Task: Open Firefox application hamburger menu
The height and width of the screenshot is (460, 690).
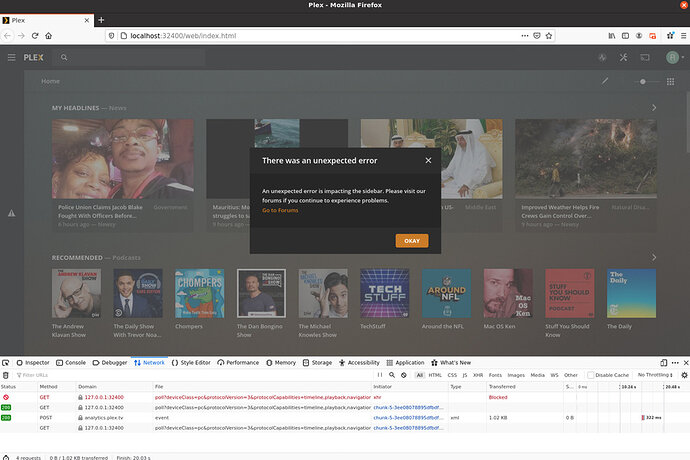Action: 683,36
